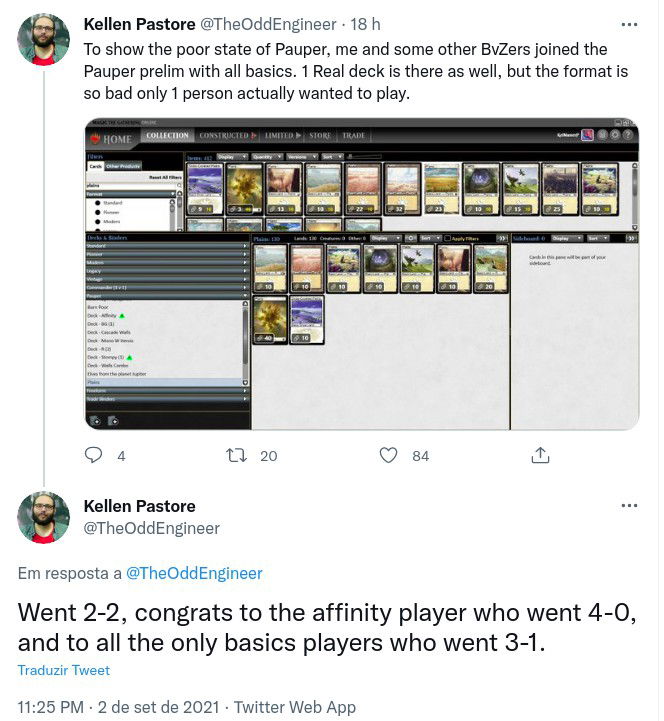Image resolution: width=664 pixels, height=721 pixels.
Task: Open the @TheOddEngineer reply mention link
Action: coord(194,573)
